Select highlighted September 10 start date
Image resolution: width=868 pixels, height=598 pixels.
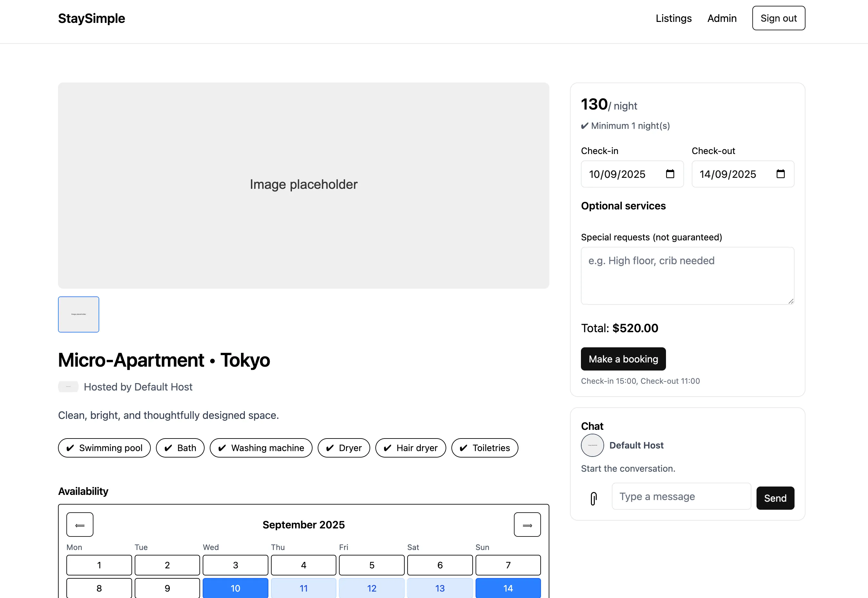click(x=235, y=588)
